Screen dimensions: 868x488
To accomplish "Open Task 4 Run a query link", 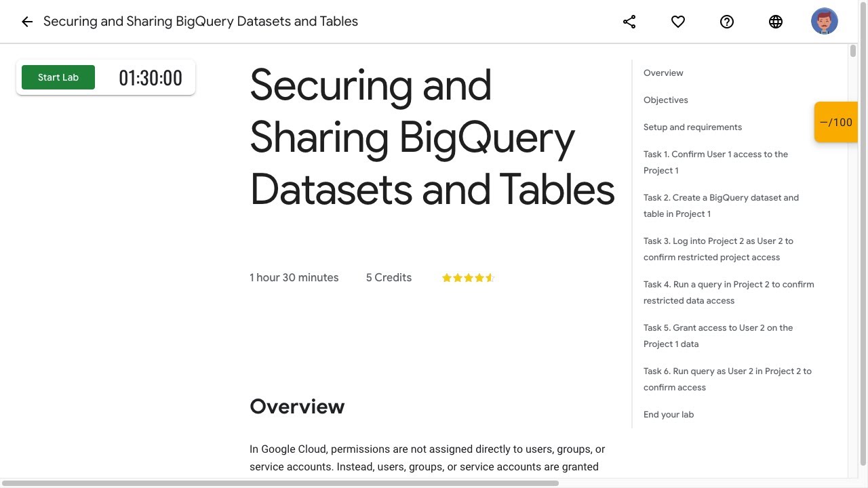I will click(728, 292).
